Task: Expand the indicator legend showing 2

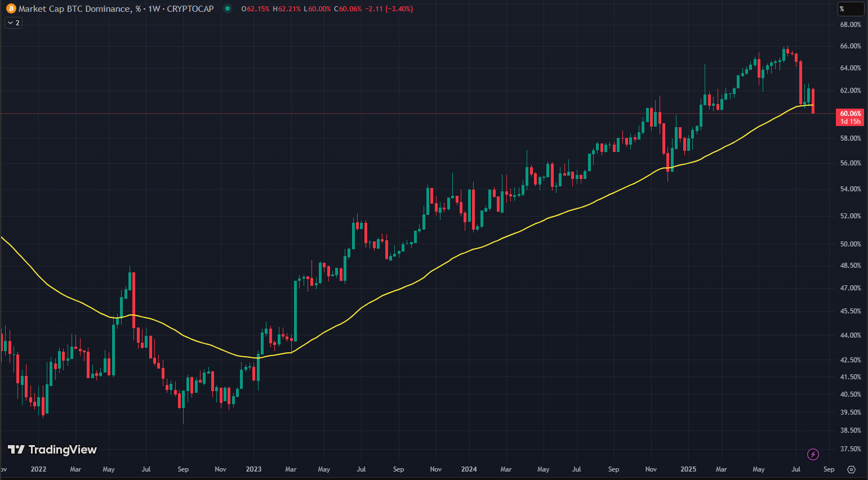Action: [14, 23]
